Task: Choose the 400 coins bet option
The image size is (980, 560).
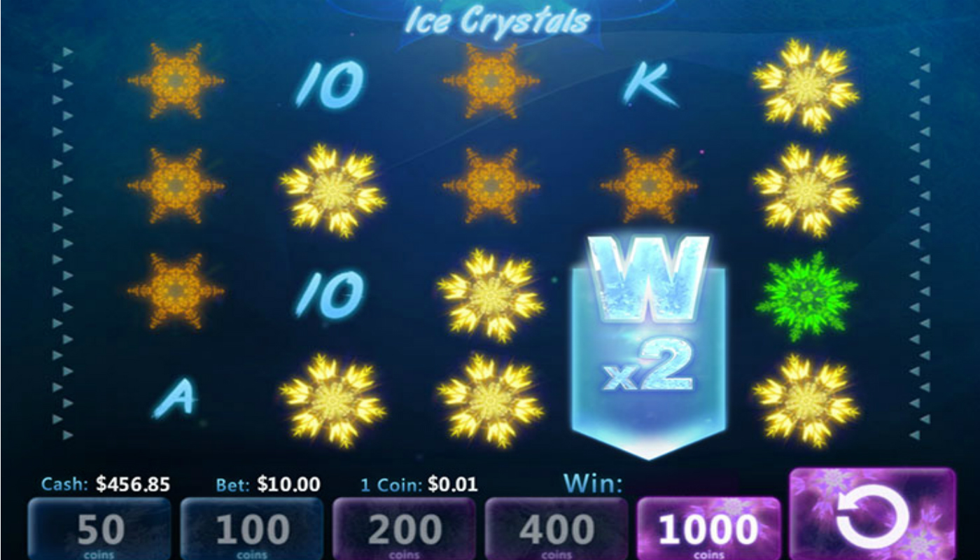Action: point(556,529)
